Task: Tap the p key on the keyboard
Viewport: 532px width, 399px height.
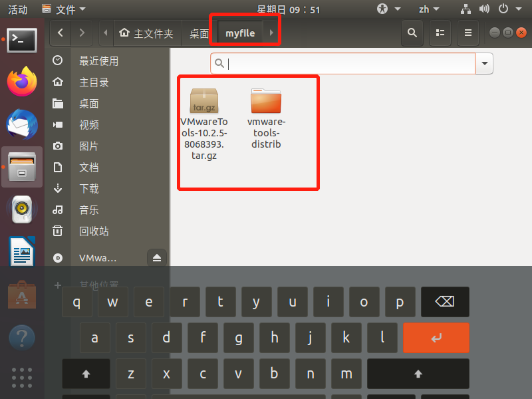Action: pyautogui.click(x=400, y=302)
